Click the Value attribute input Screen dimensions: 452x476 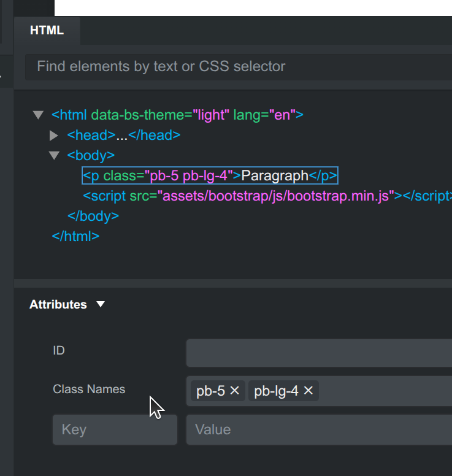click(x=319, y=429)
